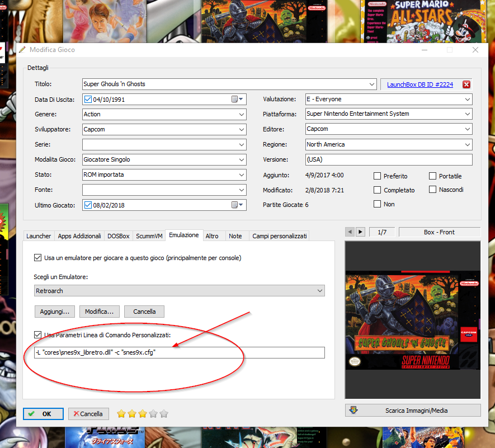Screen dimensions: 495x448
Task: Expand the Serie dropdown
Action: [242, 145]
